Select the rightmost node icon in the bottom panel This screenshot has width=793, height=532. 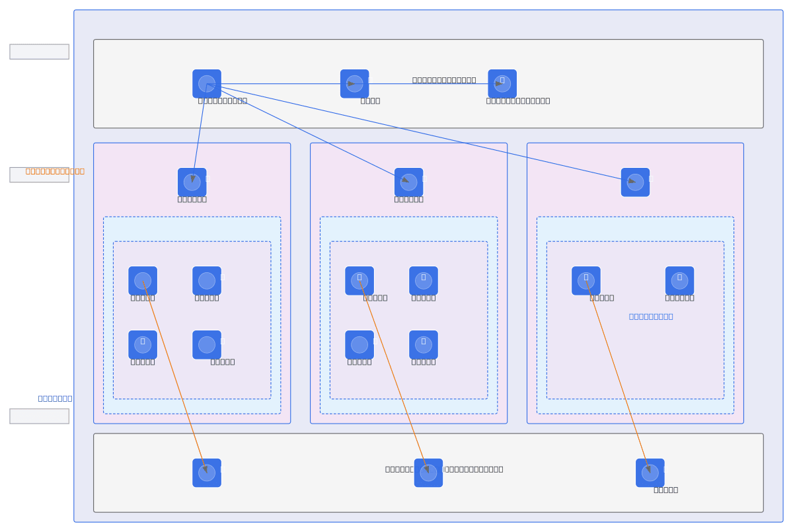point(650,473)
